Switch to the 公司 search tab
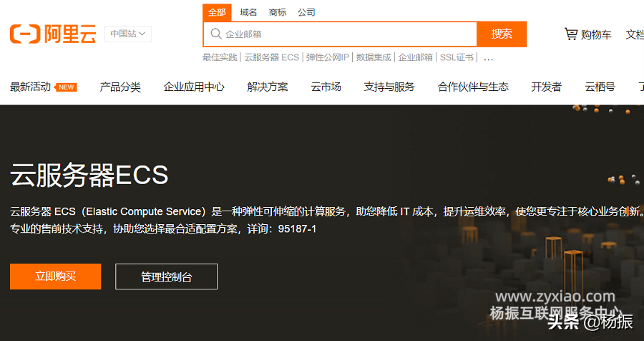Viewport: 644px width, 341px height. 306,12
